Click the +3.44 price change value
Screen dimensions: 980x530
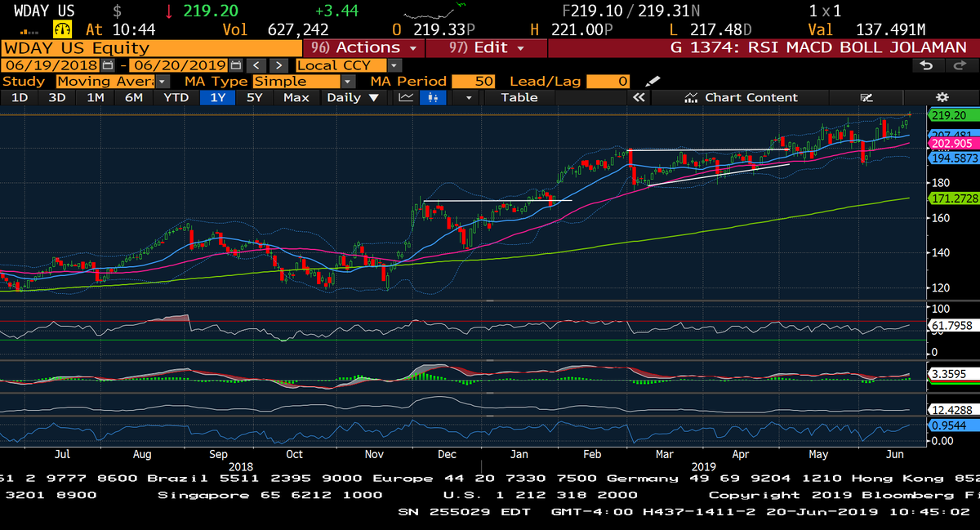click(x=336, y=11)
